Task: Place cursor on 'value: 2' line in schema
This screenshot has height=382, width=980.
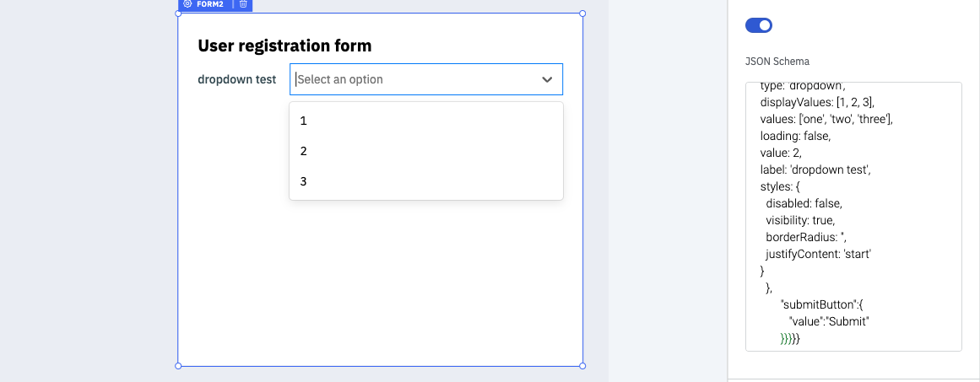Action: point(786,153)
